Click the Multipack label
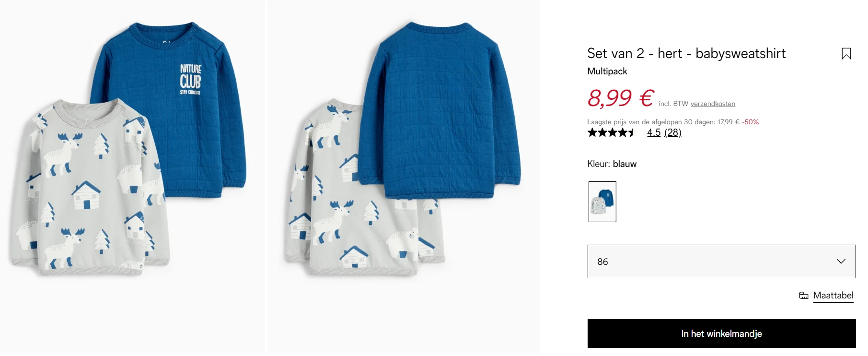 pos(607,71)
